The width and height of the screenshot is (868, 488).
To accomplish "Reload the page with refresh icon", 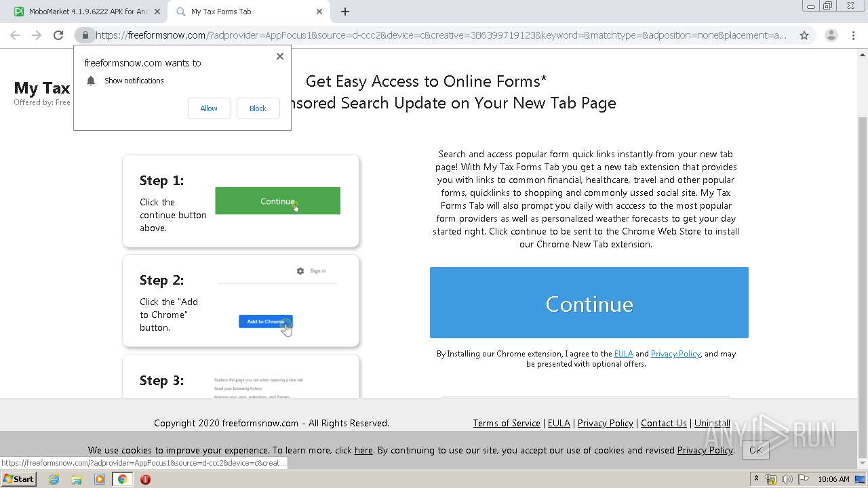I will tap(58, 35).
